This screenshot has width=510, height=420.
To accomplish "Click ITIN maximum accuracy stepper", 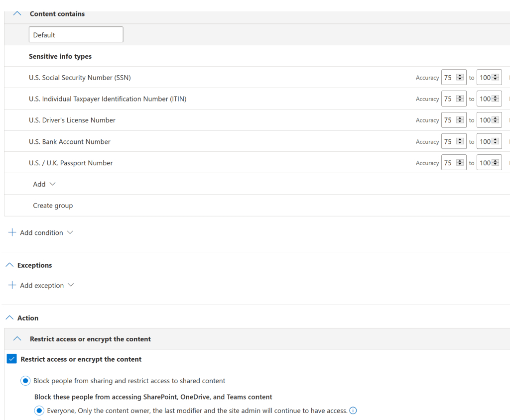I will [x=495, y=99].
